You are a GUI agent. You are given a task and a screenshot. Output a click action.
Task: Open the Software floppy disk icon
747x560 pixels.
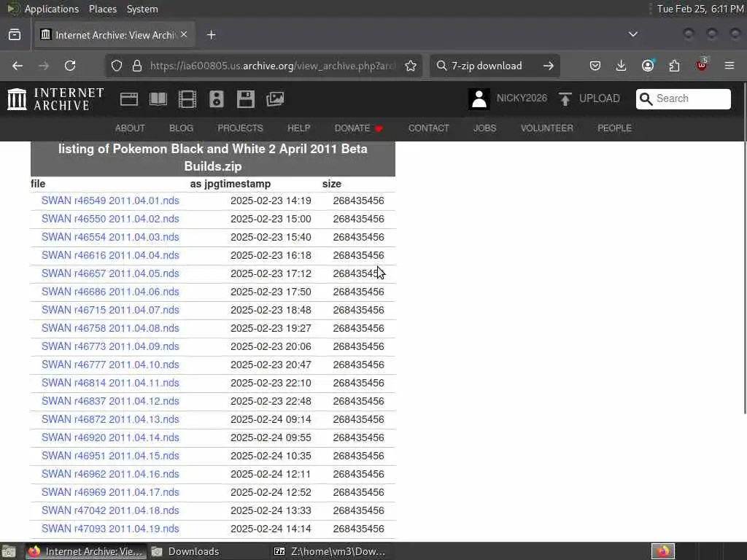point(245,99)
